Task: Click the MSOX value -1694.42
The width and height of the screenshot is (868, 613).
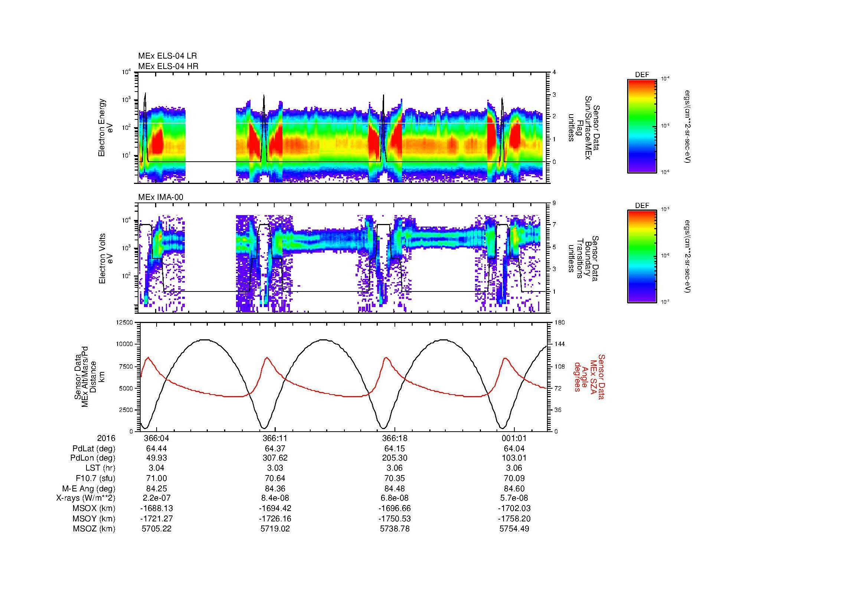Action: pyautogui.click(x=275, y=508)
